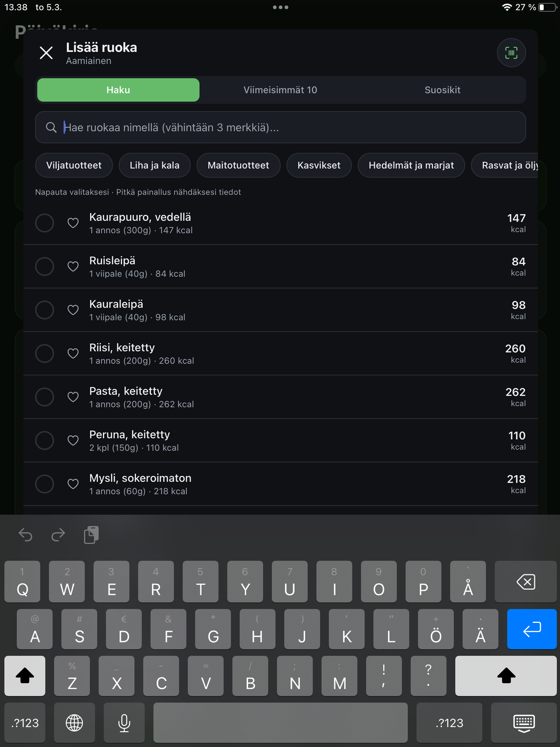Filter by Hedelmät ja marjat category
Screen dimensions: 560x747
(411, 165)
